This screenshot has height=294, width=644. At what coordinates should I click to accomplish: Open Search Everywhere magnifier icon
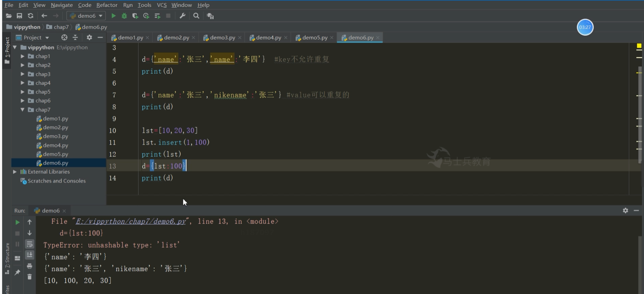[x=196, y=16]
